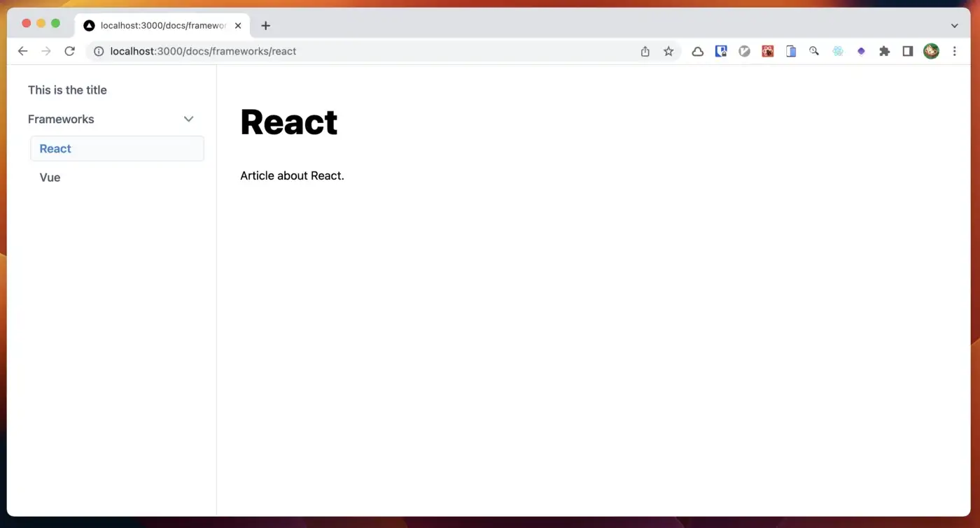This screenshot has width=980, height=528.
Task: Select React in the sidebar
Action: pyautogui.click(x=117, y=149)
